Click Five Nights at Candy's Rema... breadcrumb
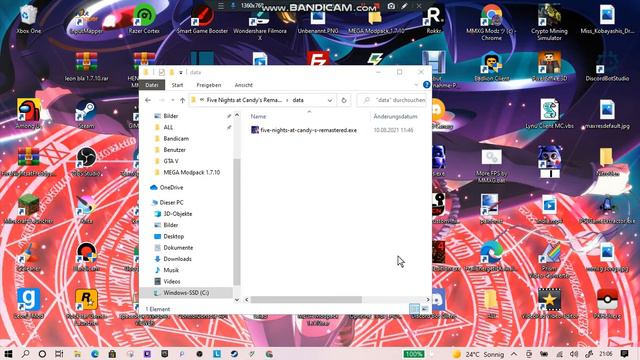This screenshot has height=360, width=640. (244, 100)
